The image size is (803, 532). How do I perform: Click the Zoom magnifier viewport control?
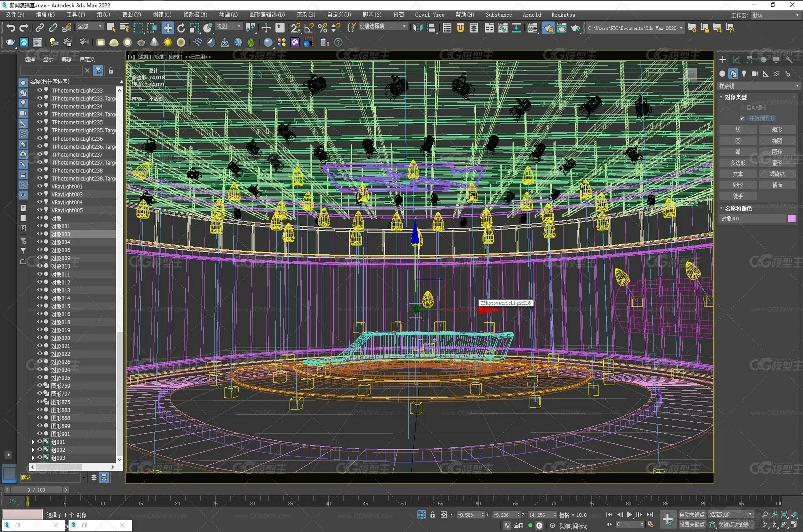click(x=765, y=515)
